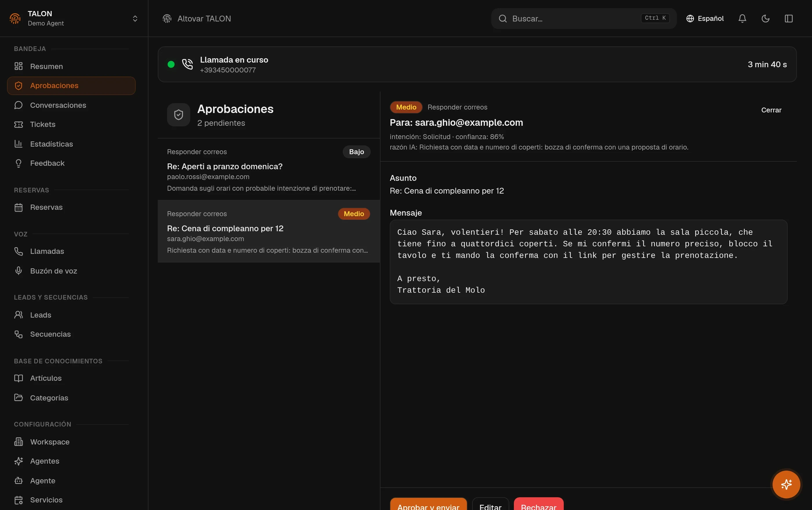Click "Para: sara.ghio@example.com" heading

pos(456,122)
